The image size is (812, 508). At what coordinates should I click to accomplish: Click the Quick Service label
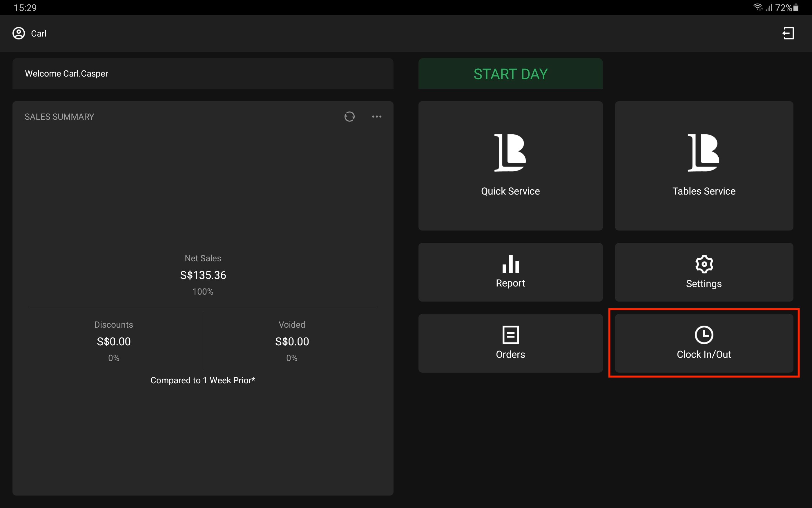tap(510, 191)
